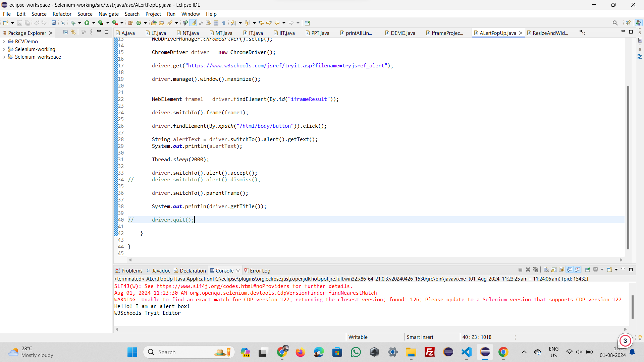The image size is (644, 362).
Task: Pin the Console view
Action: 588,270
